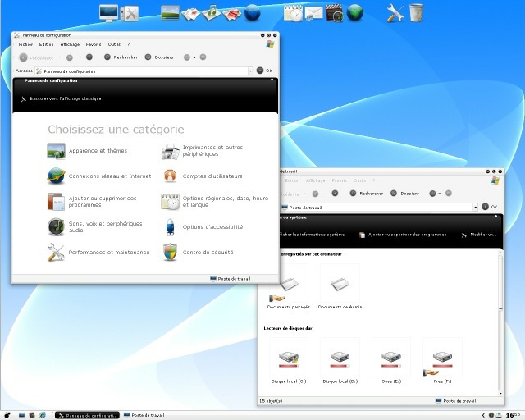The height and width of the screenshot is (420, 525).
Task: Open Connexions réseau et Internet category
Action: [99, 176]
